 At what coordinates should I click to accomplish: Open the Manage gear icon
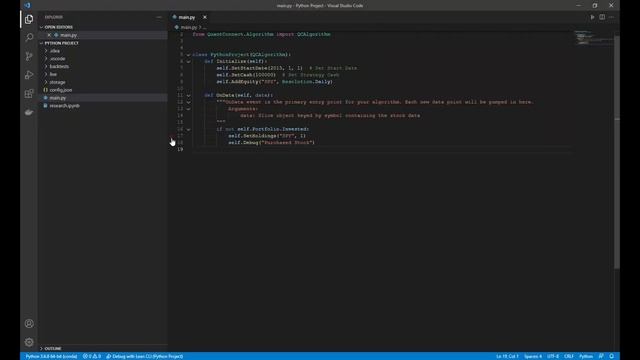tap(29, 342)
